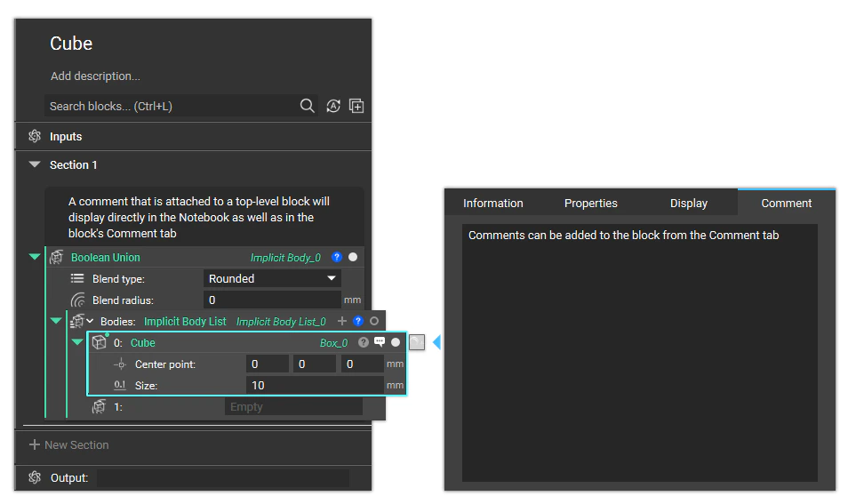The width and height of the screenshot is (856, 504).
Task: Click the Add description field
Action: click(x=95, y=76)
